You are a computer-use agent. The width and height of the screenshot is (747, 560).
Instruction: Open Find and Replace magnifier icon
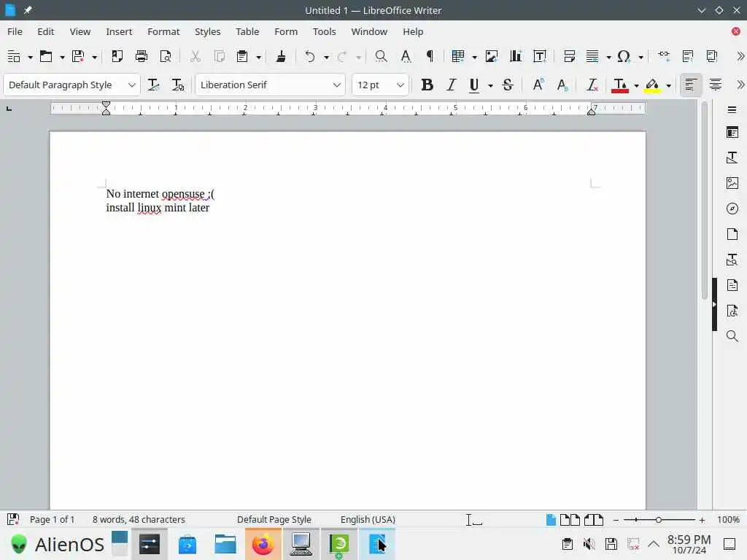(381, 57)
